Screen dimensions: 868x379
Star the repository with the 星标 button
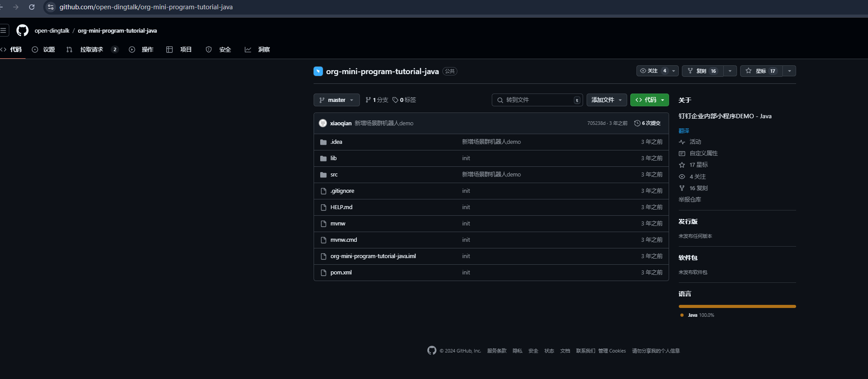pyautogui.click(x=761, y=71)
